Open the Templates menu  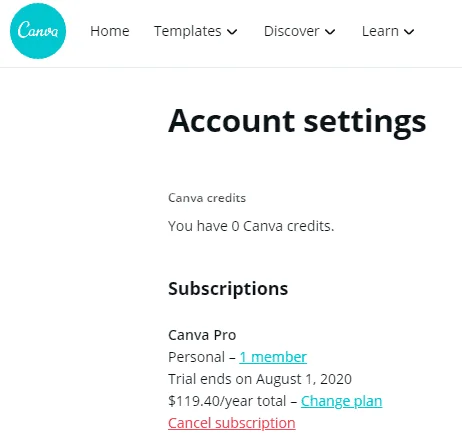(188, 31)
